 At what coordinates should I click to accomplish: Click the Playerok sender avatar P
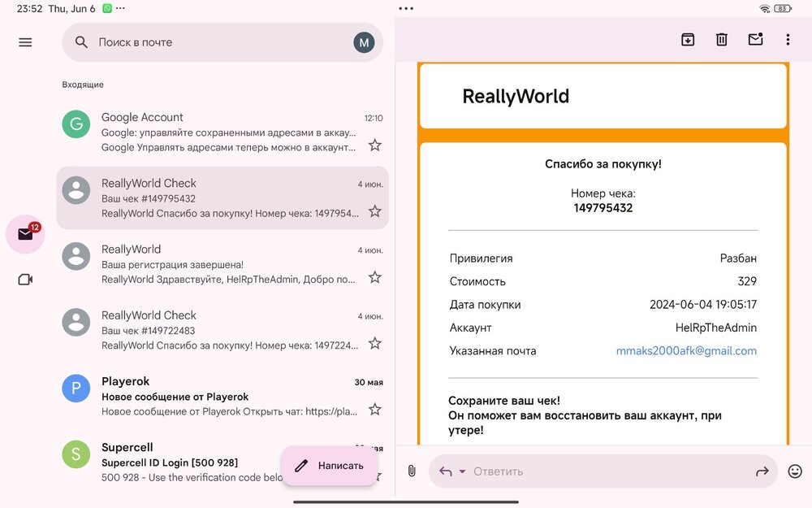[x=76, y=389]
